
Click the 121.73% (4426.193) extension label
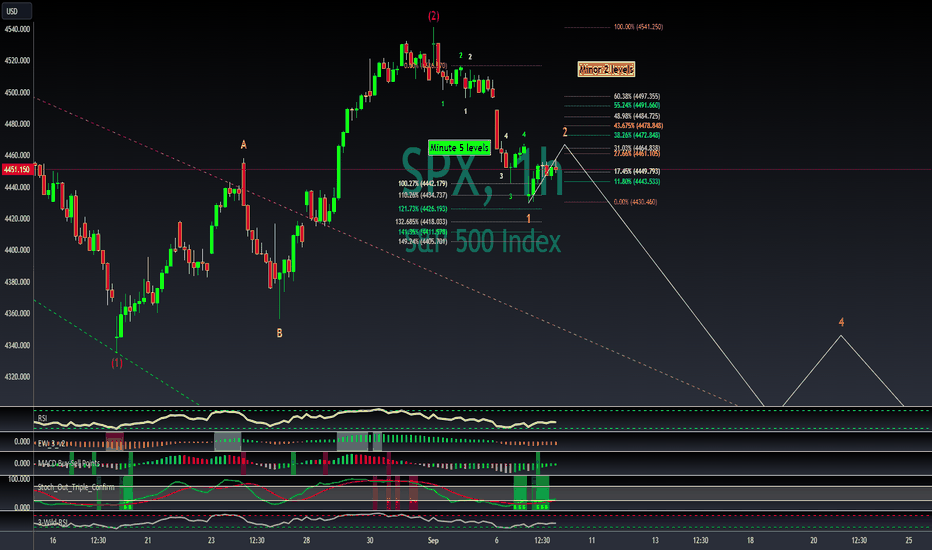click(x=423, y=209)
